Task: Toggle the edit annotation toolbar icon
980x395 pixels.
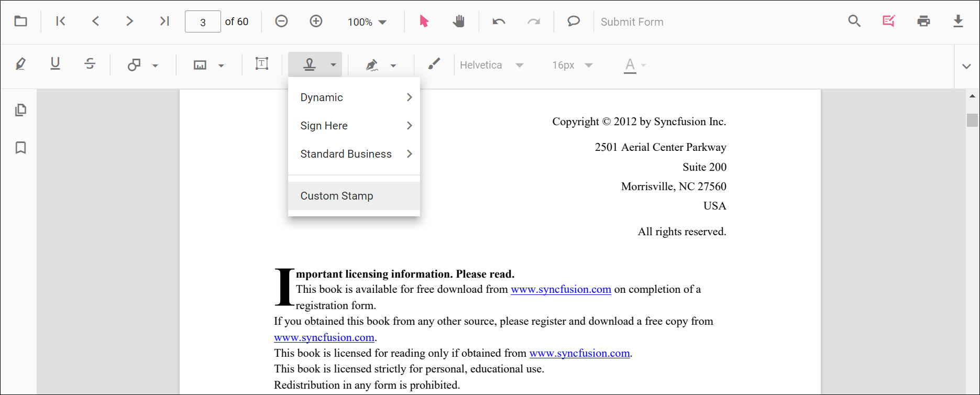Action: coord(888,21)
